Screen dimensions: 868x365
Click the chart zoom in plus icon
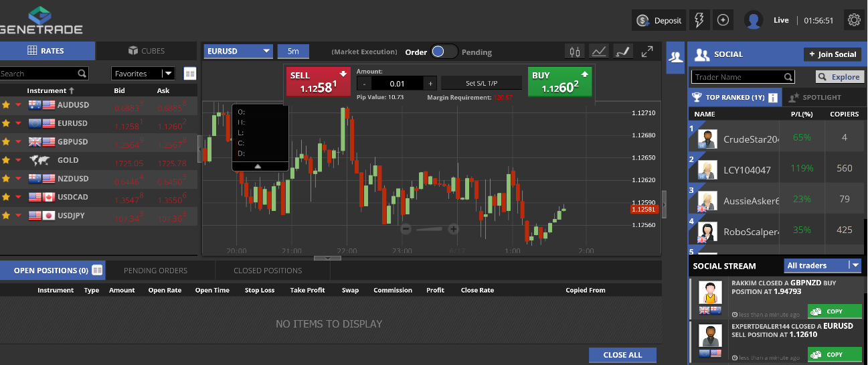click(x=453, y=229)
